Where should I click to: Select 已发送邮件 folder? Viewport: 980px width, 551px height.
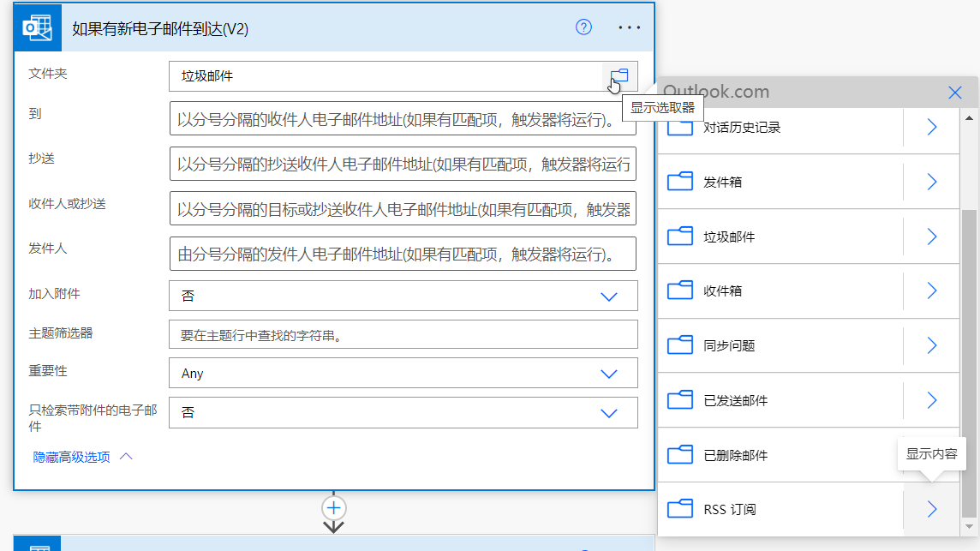tap(735, 400)
